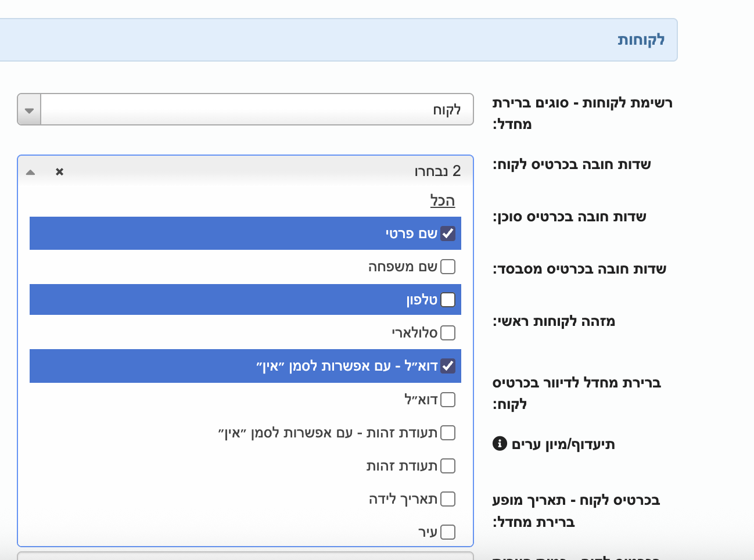Clear selections with the X icon
Screen dimensions: 754x560
point(59,171)
